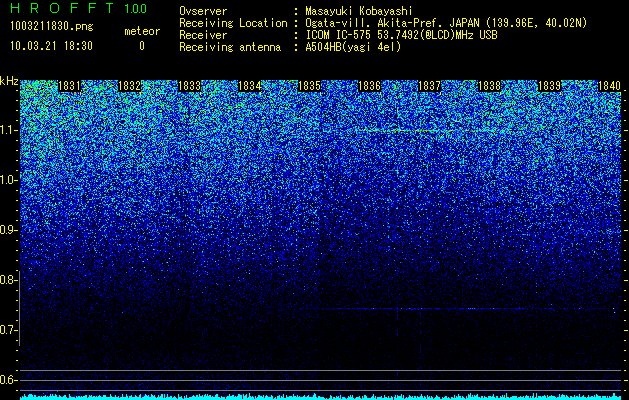The width and height of the screenshot is (629, 400).
Task: Click the meteor count label
Action: click(x=142, y=31)
